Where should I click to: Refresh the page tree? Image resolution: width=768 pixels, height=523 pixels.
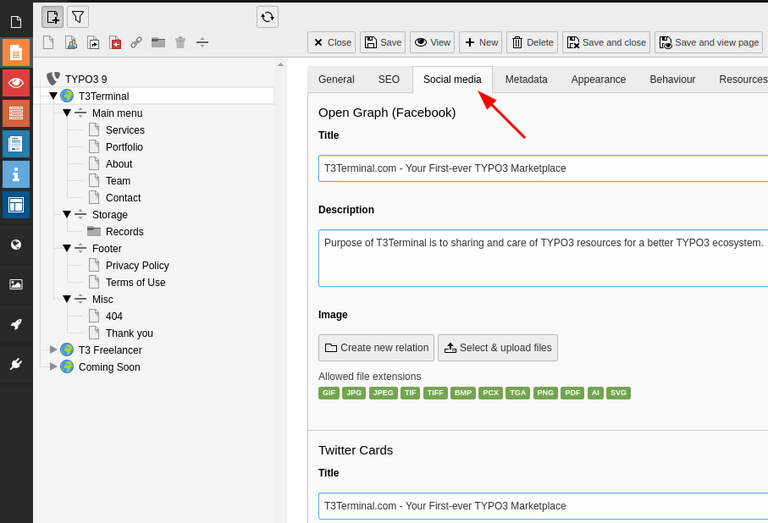[267, 16]
